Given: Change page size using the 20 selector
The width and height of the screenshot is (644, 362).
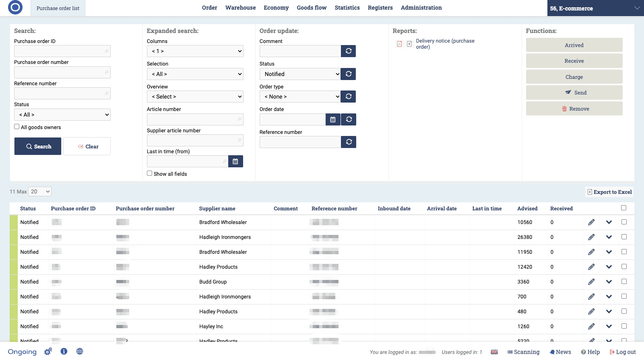Looking at the screenshot, I should pyautogui.click(x=39, y=191).
